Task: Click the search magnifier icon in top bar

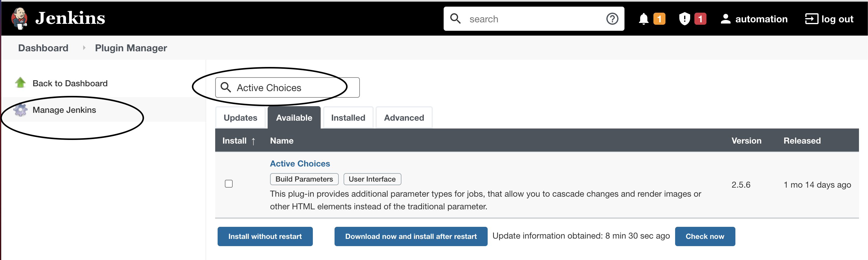Action: (456, 19)
